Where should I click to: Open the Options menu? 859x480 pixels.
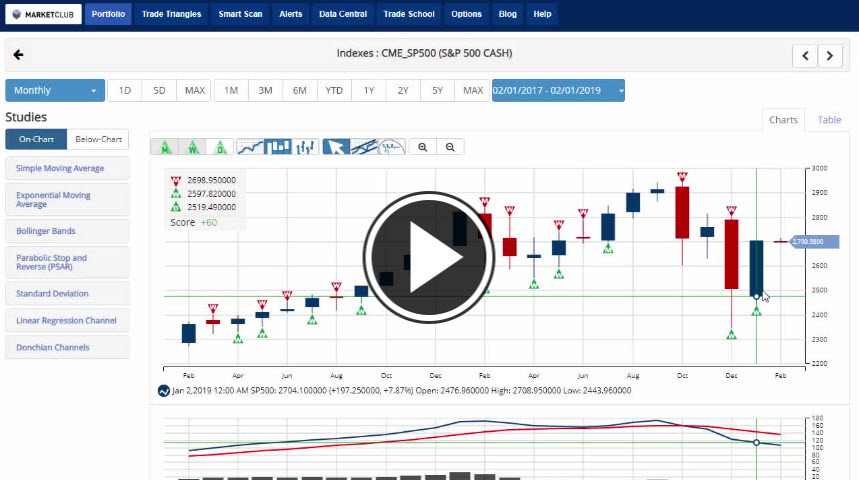pyautogui.click(x=466, y=14)
